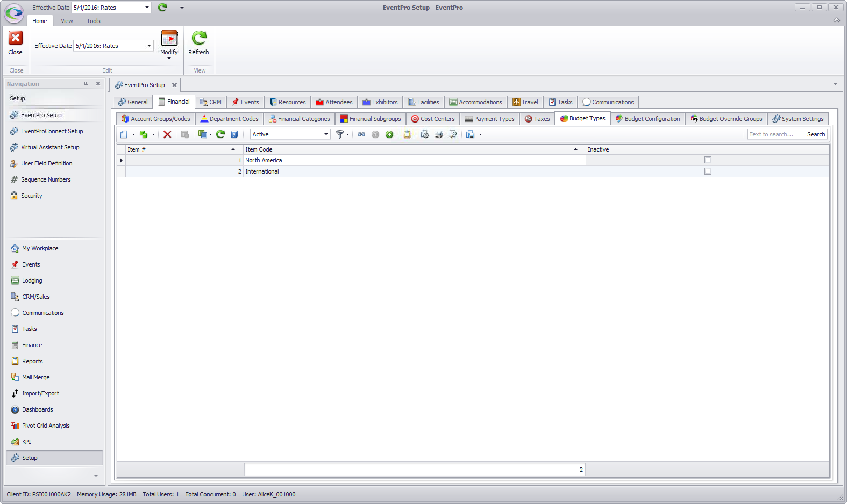The width and height of the screenshot is (847, 504).
Task: Click the green move down arrow icon
Action: pos(389,134)
